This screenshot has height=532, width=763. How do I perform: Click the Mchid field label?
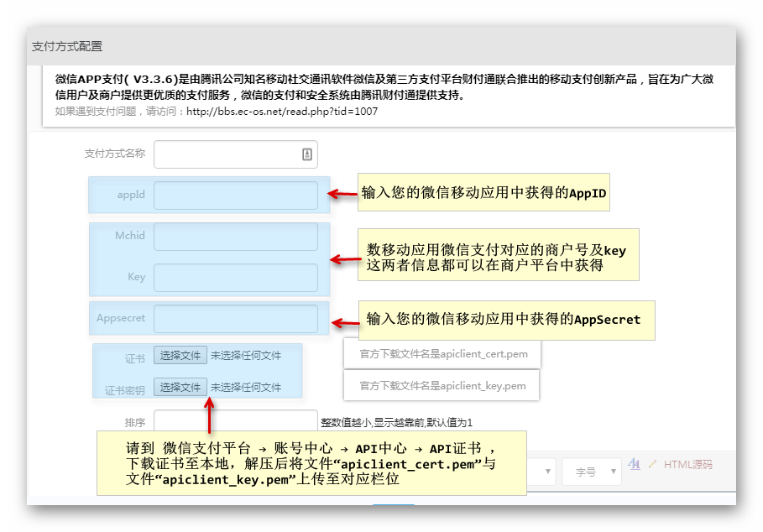point(130,235)
